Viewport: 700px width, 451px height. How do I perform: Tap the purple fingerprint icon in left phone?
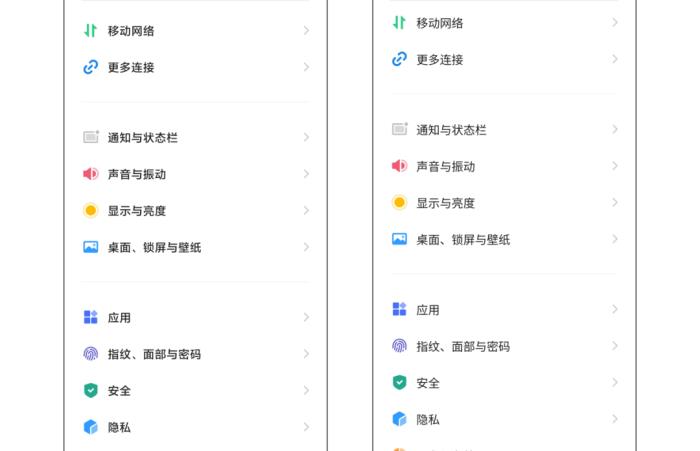click(91, 354)
